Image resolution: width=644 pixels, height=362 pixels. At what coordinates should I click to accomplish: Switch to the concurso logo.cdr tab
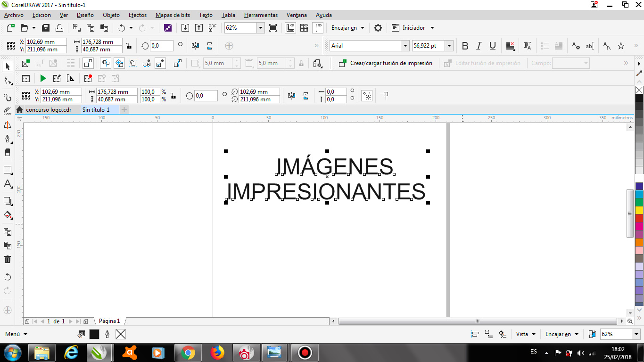tap(49, 110)
